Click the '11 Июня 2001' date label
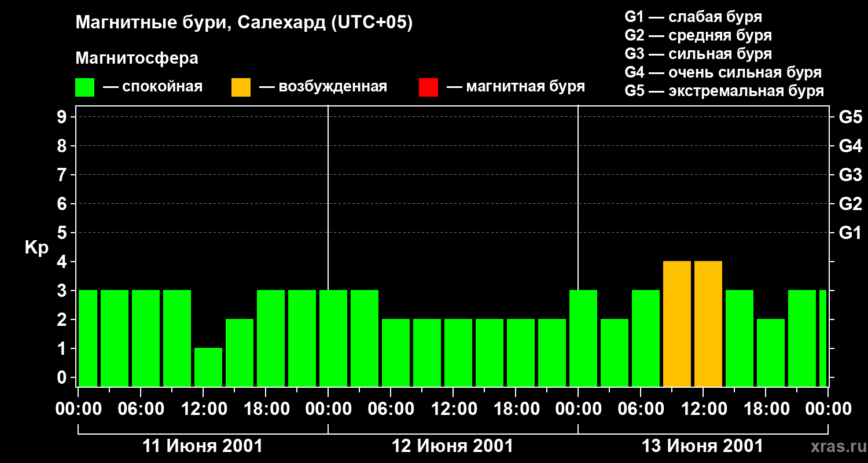 pyautogui.click(x=203, y=446)
